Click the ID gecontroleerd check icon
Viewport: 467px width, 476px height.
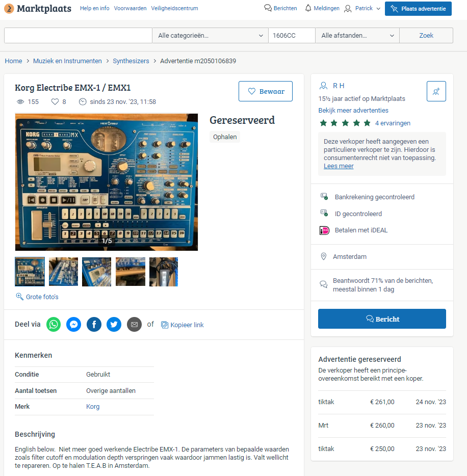tap(324, 213)
